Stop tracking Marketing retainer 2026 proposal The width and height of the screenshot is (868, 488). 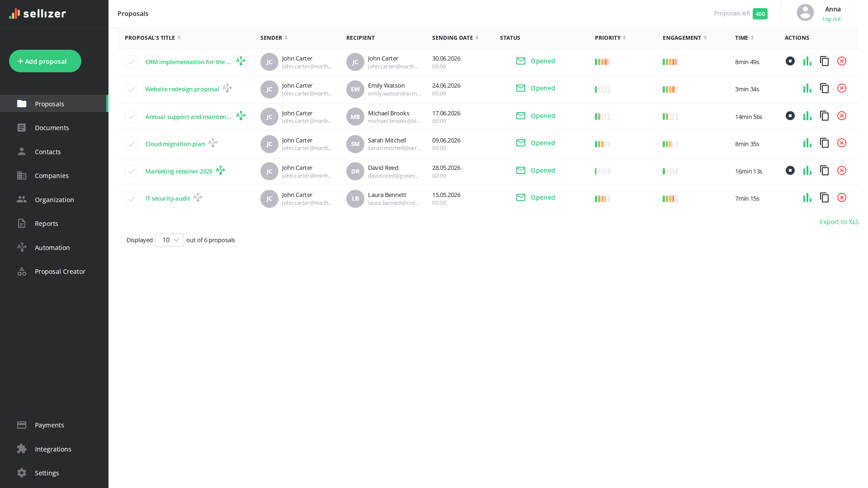(x=790, y=170)
